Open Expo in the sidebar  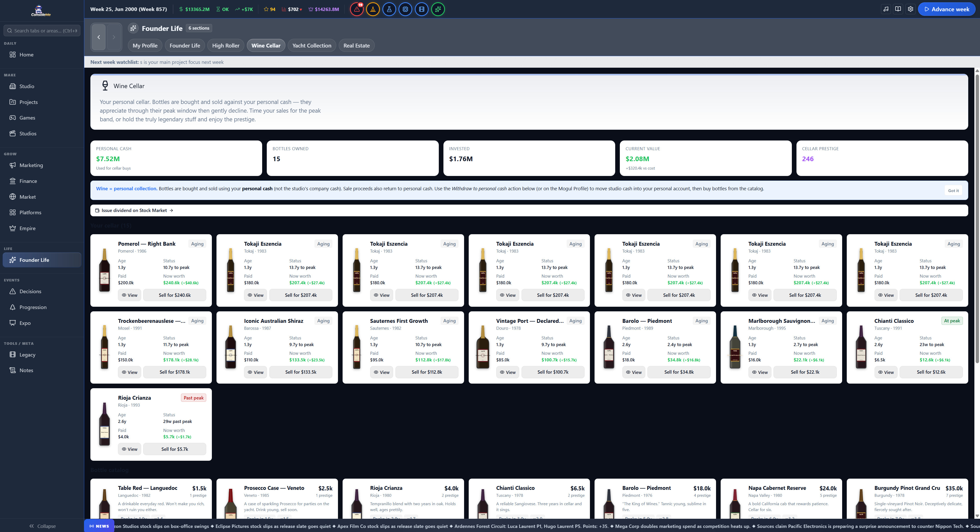(42, 323)
